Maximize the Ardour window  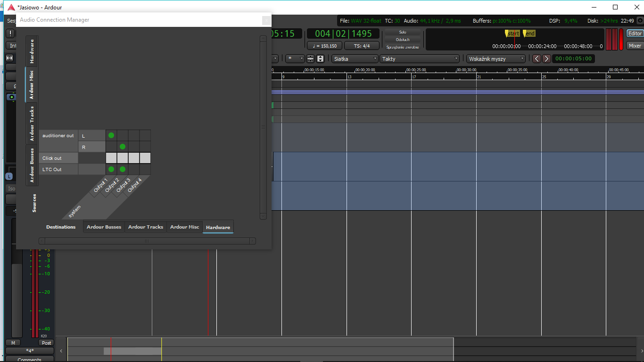point(615,7)
